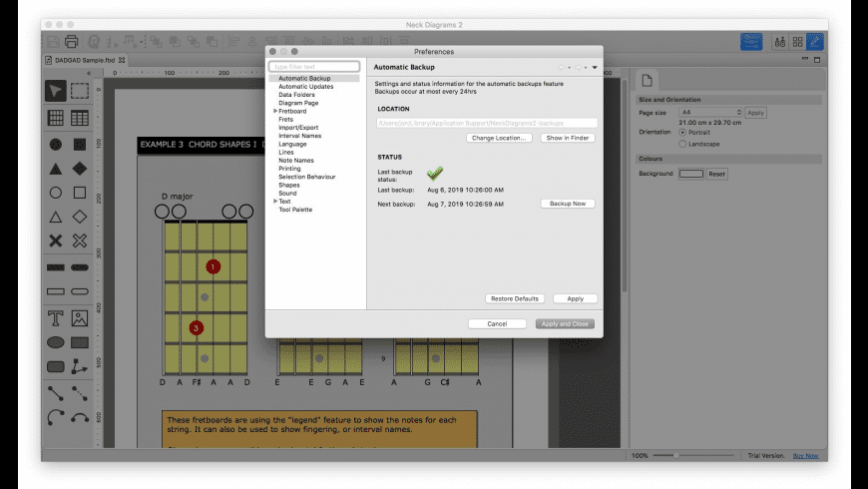Open the page properties tab icon
The width and height of the screenshot is (868, 489).
tap(647, 81)
